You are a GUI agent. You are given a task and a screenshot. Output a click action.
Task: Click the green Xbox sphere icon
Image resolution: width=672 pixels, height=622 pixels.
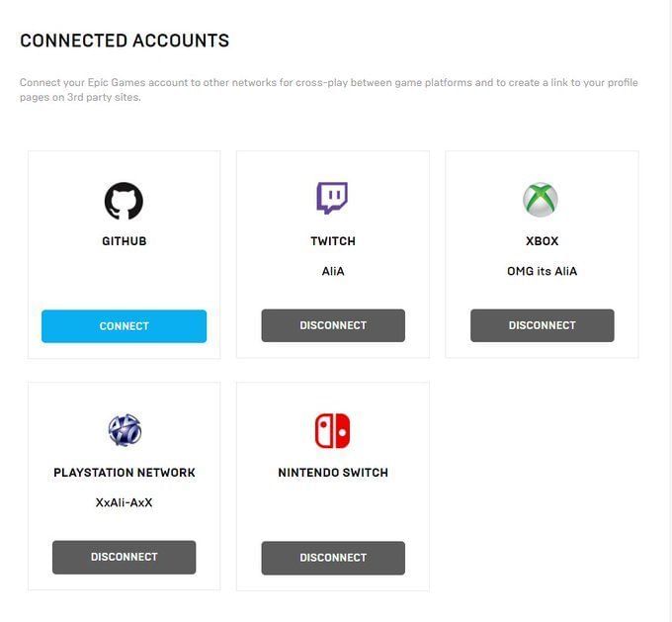[x=541, y=200]
